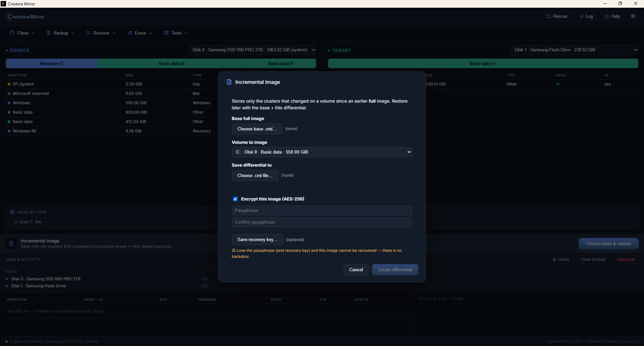Screen dimensions: 644x346
Task: Expand the Tools menu chevron
Action: [x=186, y=33]
